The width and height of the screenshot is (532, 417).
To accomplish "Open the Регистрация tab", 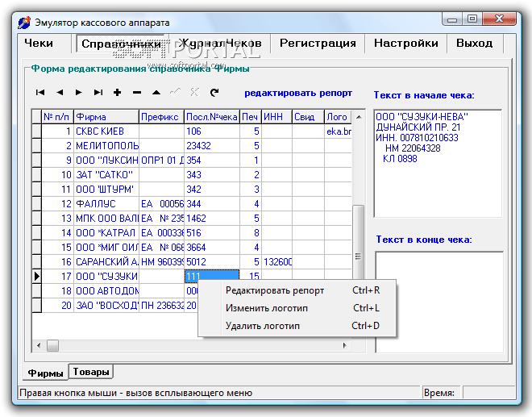I will 318,43.
